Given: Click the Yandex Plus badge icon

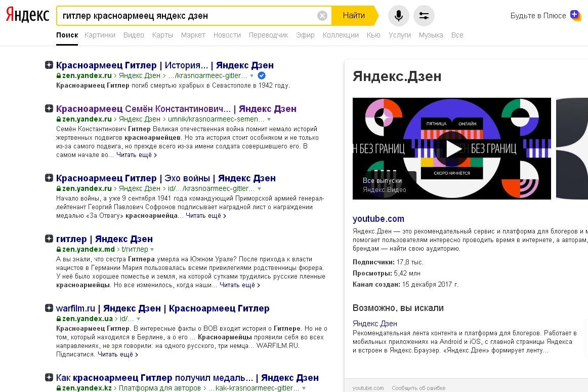Looking at the screenshot, I should click(x=575, y=15).
